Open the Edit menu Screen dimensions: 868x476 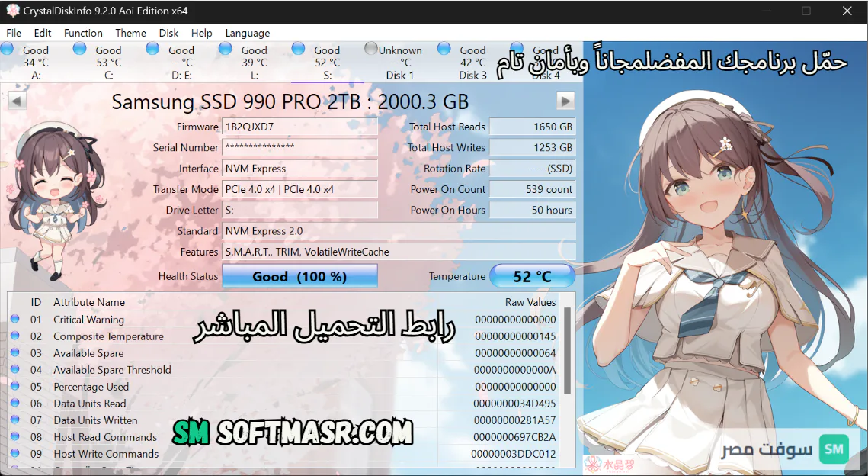[42, 33]
